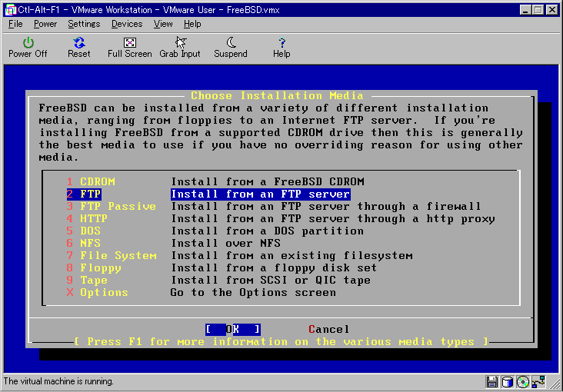Open the View menu
This screenshot has width=563, height=392.
(163, 24)
